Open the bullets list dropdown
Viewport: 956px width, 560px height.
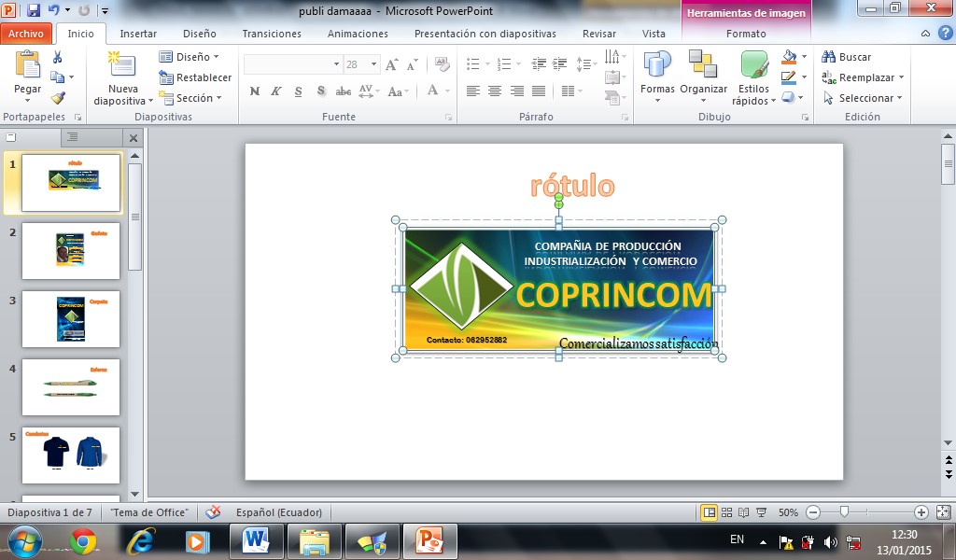pos(487,64)
